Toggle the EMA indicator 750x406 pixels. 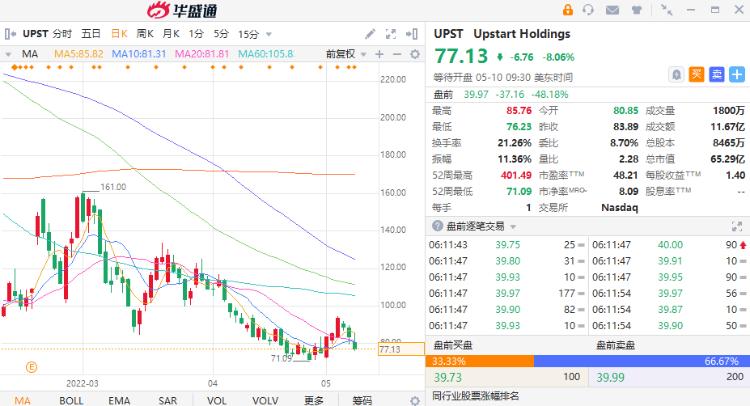point(119,401)
